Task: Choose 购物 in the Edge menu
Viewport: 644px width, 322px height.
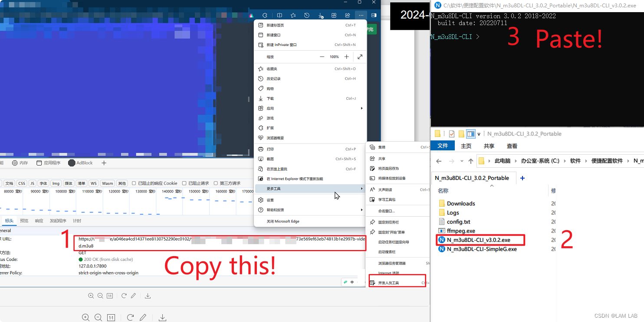Action: click(310, 88)
